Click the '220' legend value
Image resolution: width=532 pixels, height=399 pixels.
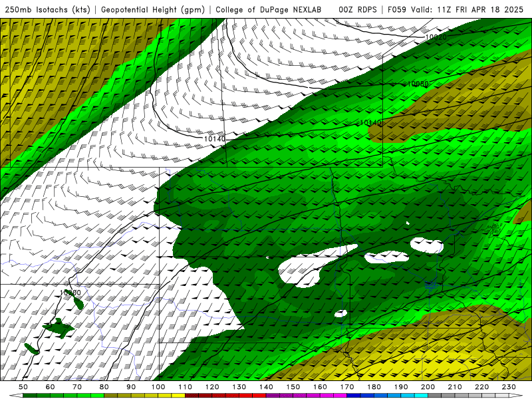click(x=481, y=387)
